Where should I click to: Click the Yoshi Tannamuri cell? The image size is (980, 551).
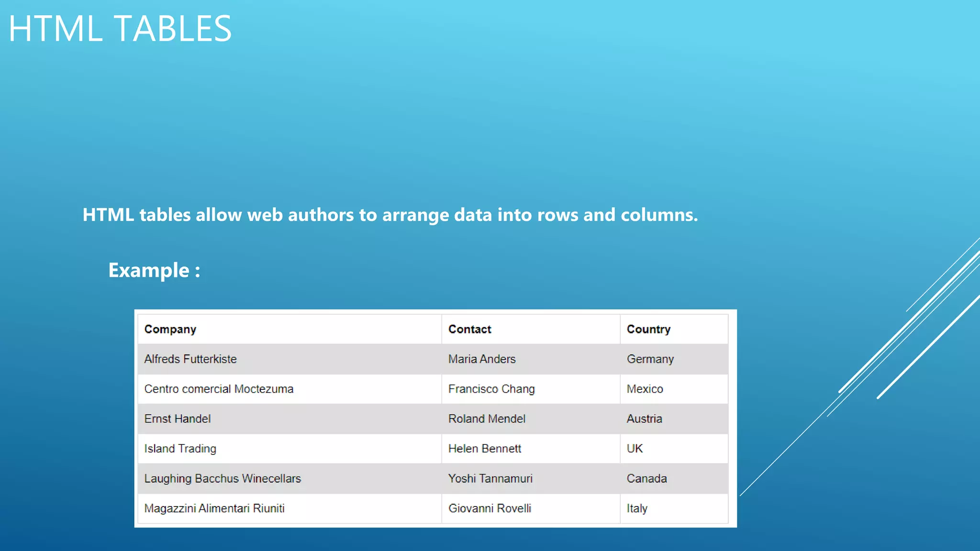[490, 479]
